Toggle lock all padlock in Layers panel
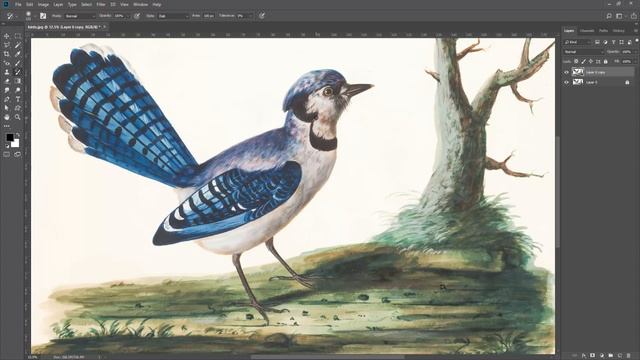Screen dimensions: 640x360 tap(606, 61)
